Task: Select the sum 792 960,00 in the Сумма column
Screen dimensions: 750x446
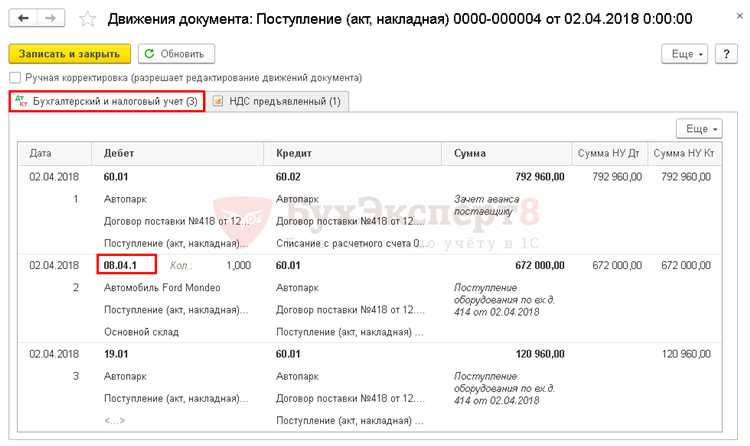Action: coord(540,177)
